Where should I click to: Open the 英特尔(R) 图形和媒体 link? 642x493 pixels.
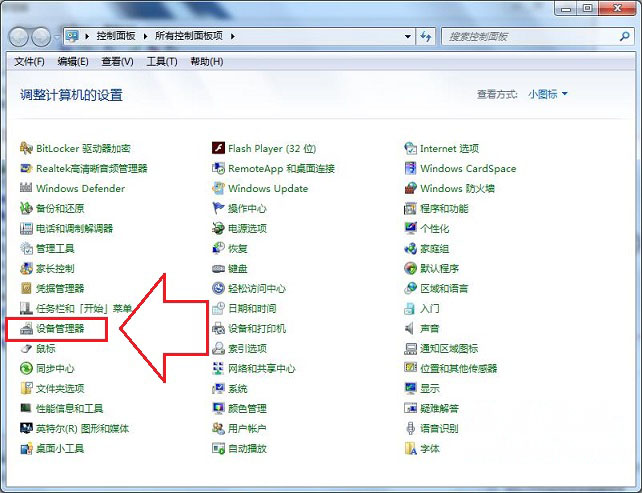click(83, 429)
